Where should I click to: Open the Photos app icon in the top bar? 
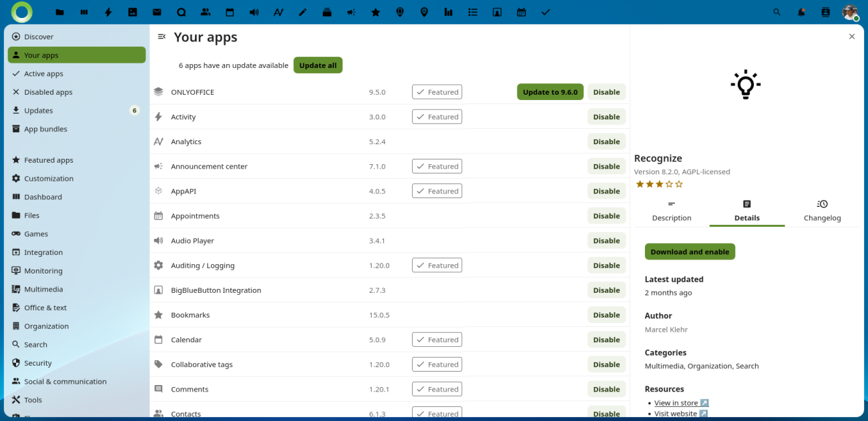[133, 12]
